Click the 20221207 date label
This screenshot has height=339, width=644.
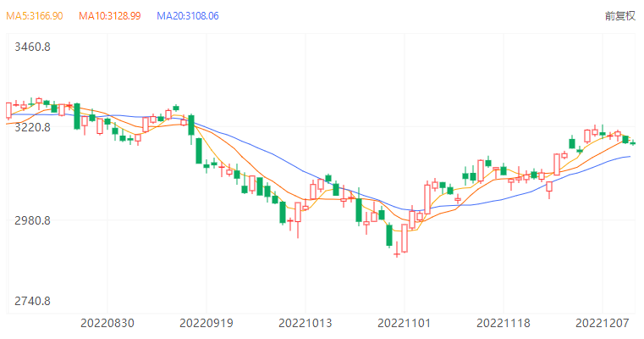(x=602, y=323)
